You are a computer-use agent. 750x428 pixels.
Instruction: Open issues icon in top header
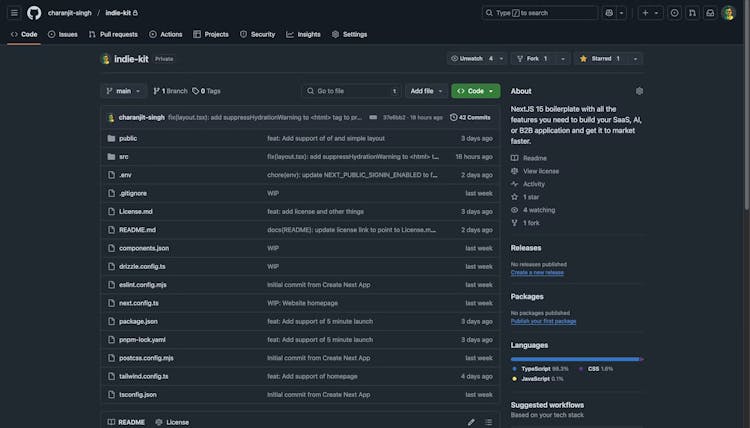pos(674,13)
